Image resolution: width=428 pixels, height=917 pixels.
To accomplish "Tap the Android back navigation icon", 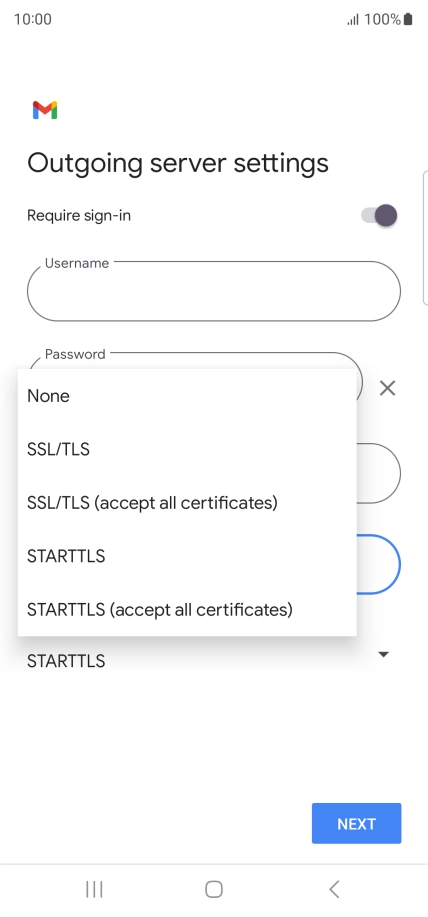I will [334, 889].
